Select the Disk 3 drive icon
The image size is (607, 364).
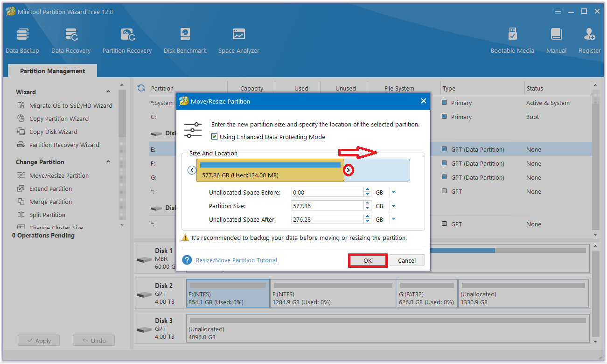[x=144, y=329]
